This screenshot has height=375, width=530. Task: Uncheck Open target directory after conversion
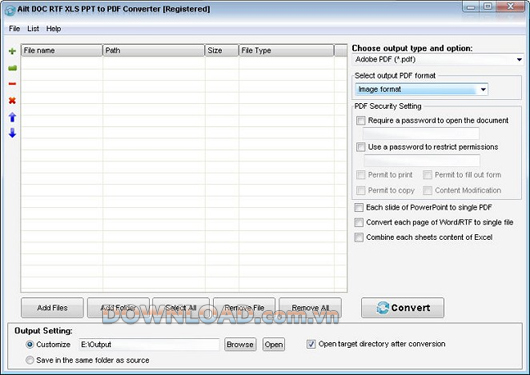(311, 344)
